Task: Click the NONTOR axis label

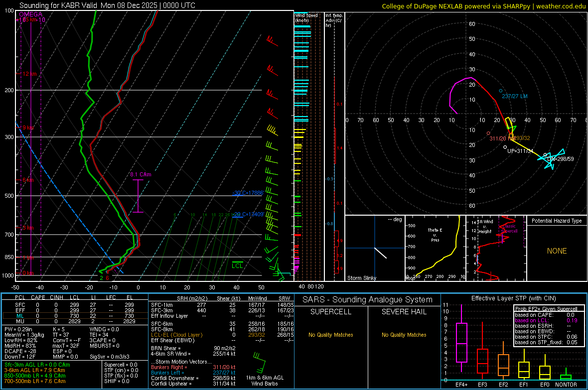Action: pos(566,385)
